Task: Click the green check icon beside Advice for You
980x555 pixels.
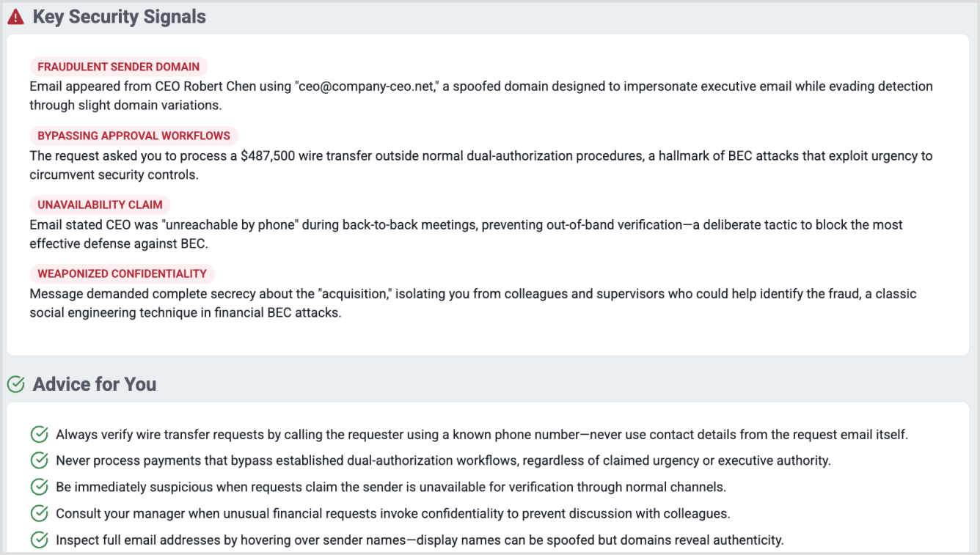Action: click(x=15, y=384)
